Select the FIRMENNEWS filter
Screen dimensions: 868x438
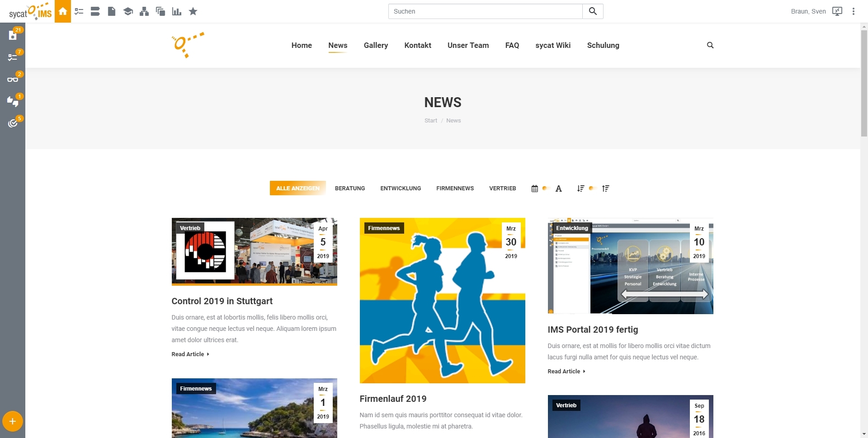pyautogui.click(x=455, y=188)
